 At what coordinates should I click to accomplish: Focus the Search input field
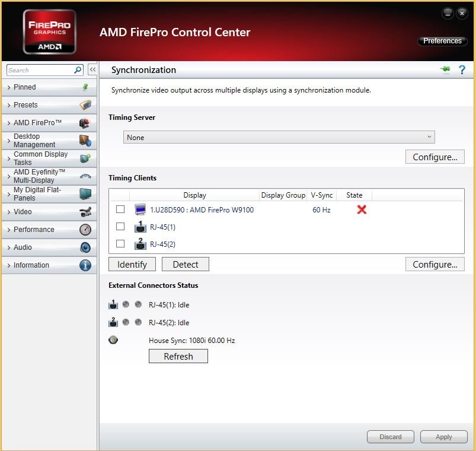(40, 70)
